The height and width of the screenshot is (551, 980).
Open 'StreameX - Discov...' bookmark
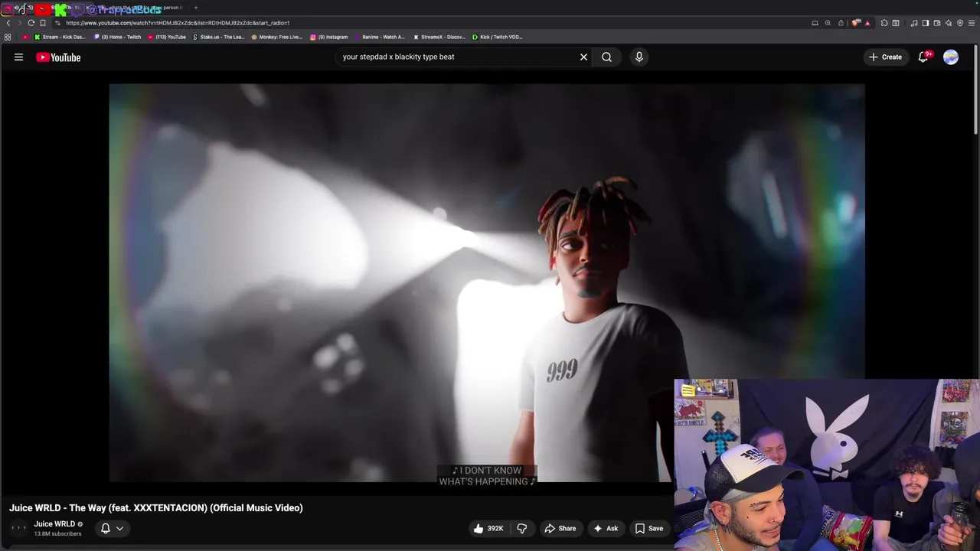[439, 37]
